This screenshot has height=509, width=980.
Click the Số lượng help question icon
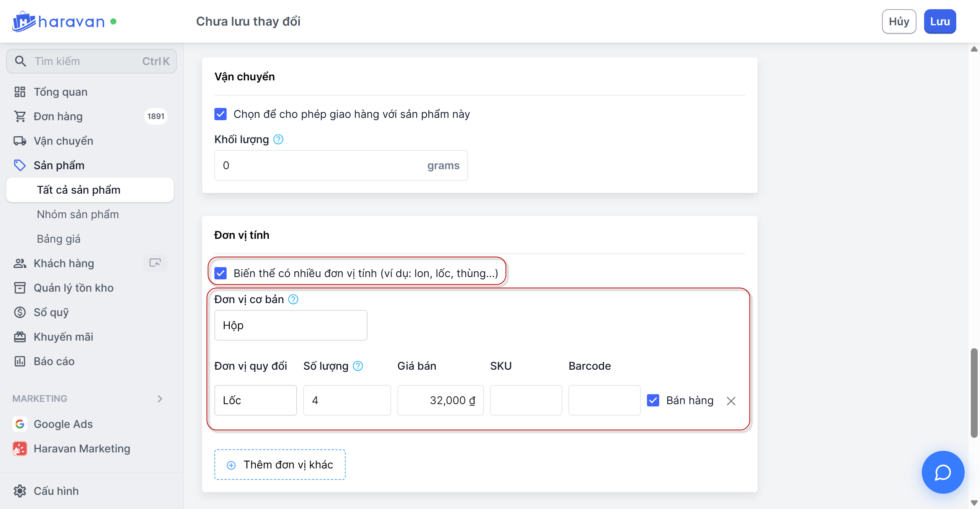pos(358,366)
